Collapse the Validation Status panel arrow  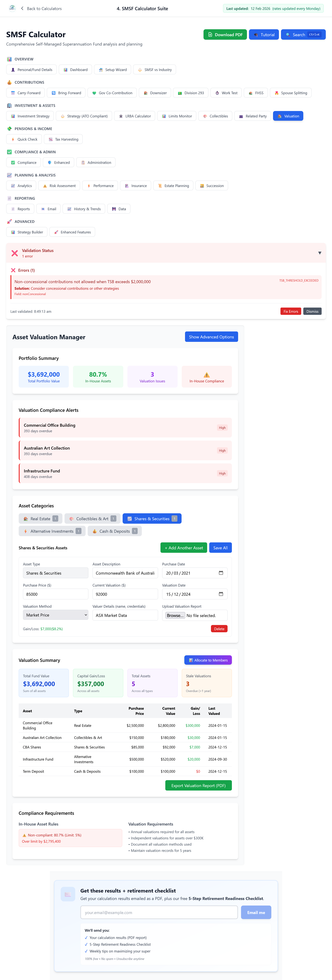pyautogui.click(x=320, y=253)
